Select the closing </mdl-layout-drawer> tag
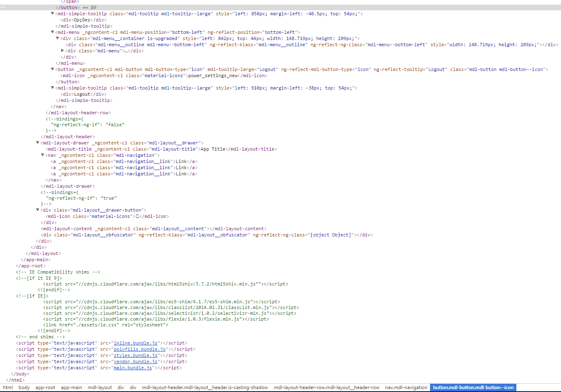 tap(68, 186)
